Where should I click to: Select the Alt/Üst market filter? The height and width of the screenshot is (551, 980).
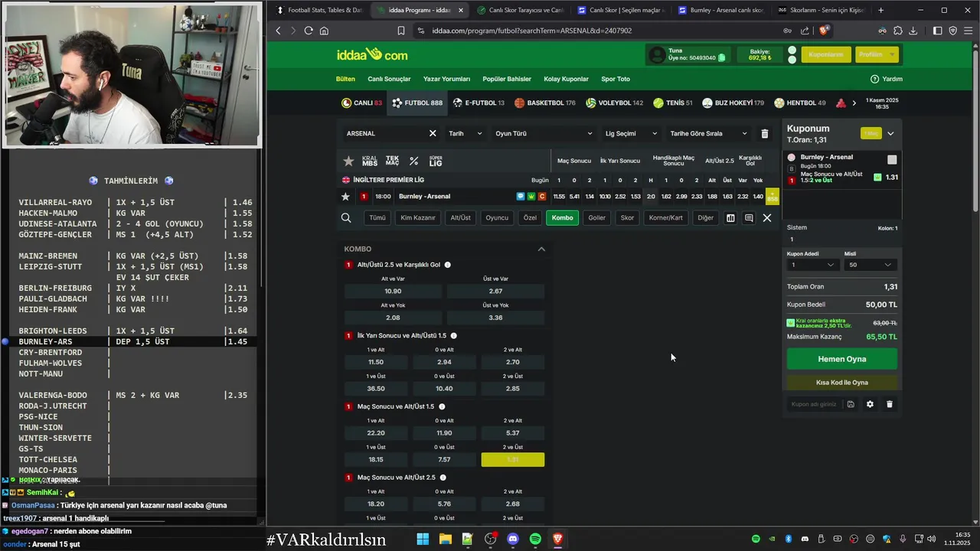pyautogui.click(x=461, y=218)
